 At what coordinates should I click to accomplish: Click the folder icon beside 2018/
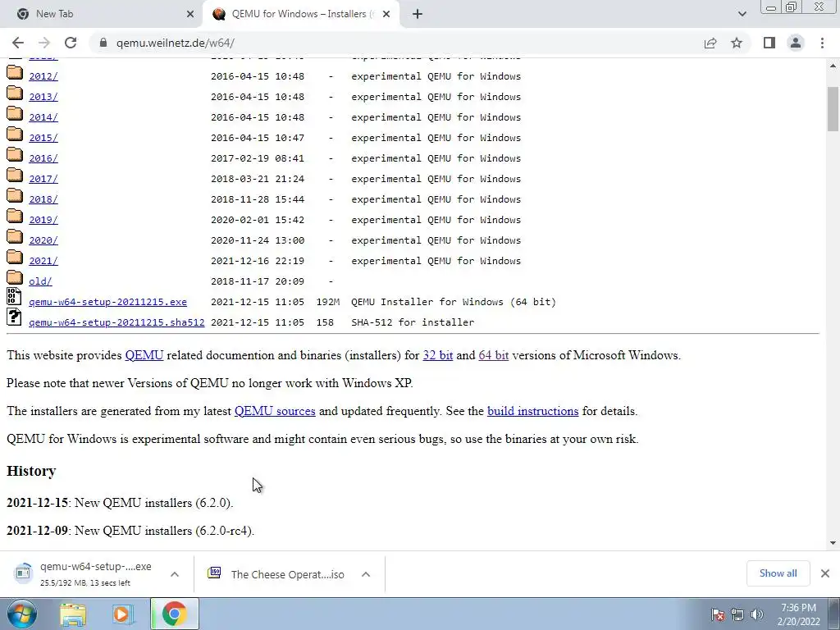coord(15,197)
